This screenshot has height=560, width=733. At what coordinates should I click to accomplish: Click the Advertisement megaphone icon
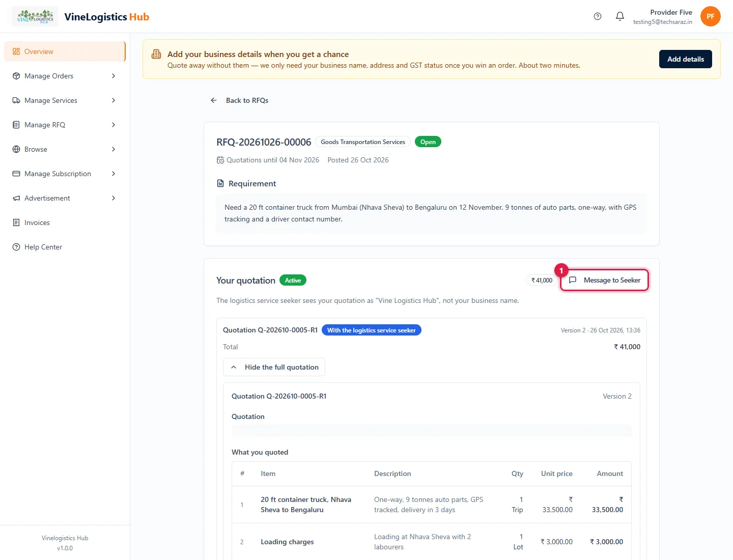point(16,198)
